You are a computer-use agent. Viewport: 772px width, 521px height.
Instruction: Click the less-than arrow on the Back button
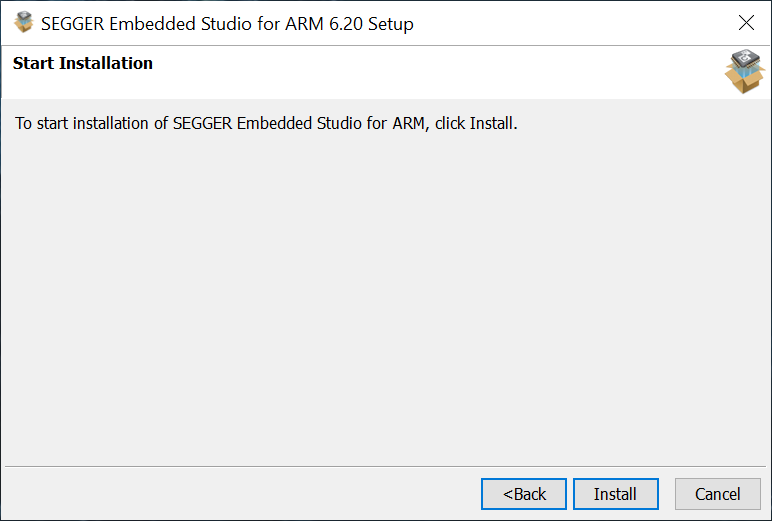[x=508, y=494]
